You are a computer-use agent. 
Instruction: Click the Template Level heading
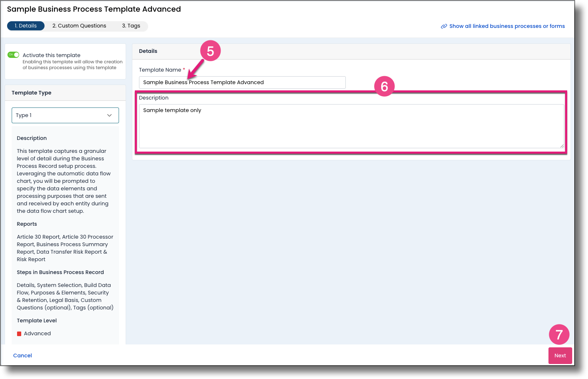[x=37, y=321]
